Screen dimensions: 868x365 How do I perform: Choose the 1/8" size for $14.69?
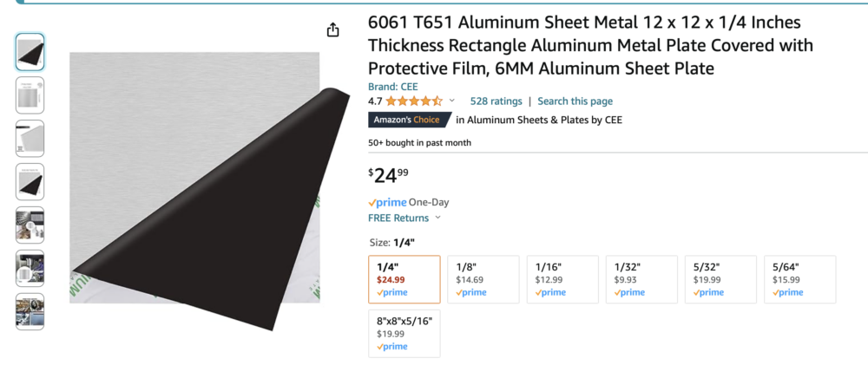483,279
